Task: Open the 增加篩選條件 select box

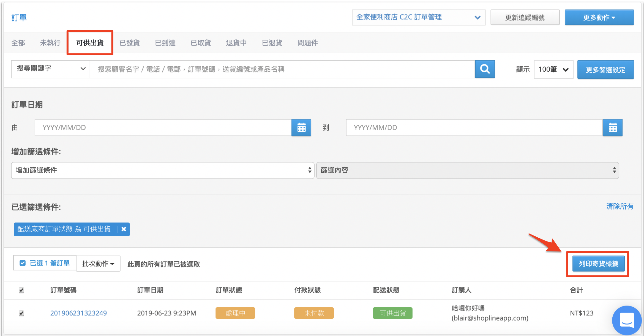Action: tap(163, 170)
